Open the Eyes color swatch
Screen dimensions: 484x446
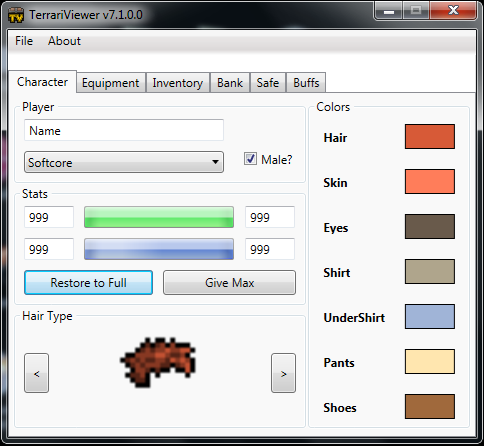point(430,226)
